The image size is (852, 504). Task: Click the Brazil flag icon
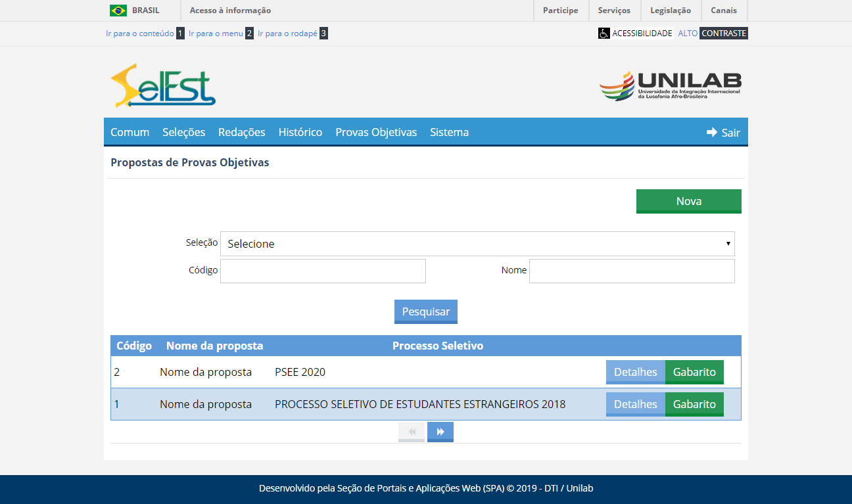coord(118,11)
